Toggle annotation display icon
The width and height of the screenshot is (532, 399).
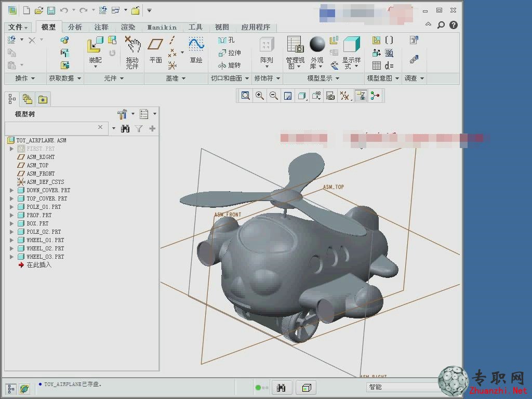tap(361, 96)
